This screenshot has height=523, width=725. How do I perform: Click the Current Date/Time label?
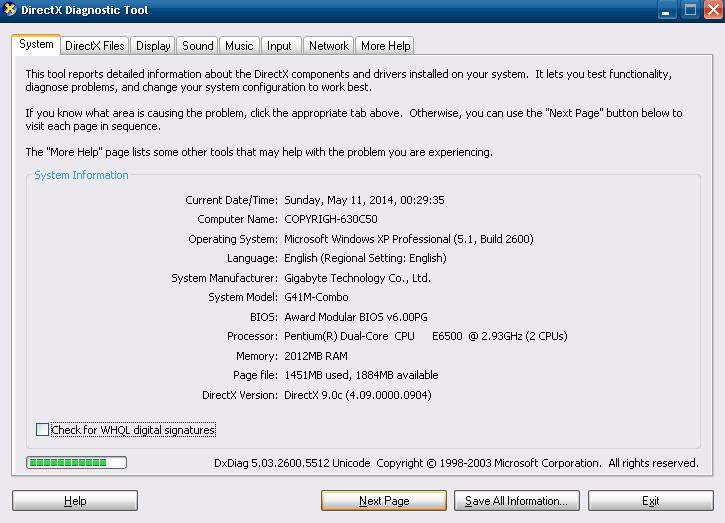231,200
